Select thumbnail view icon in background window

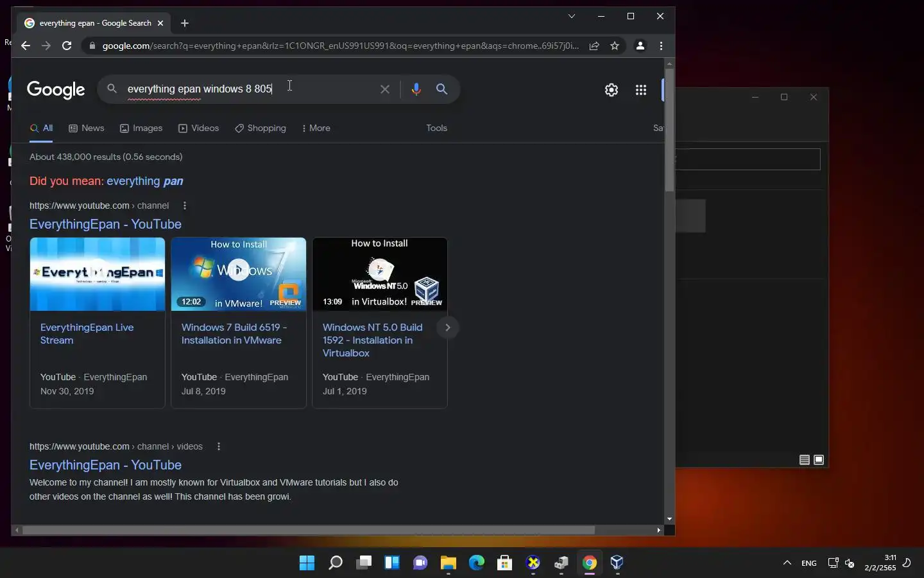pos(819,460)
